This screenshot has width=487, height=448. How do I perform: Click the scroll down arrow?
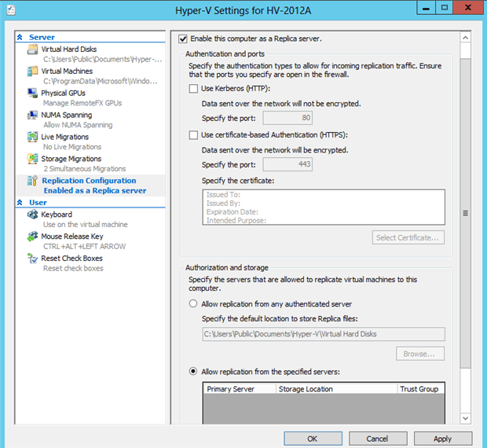[x=465, y=418]
